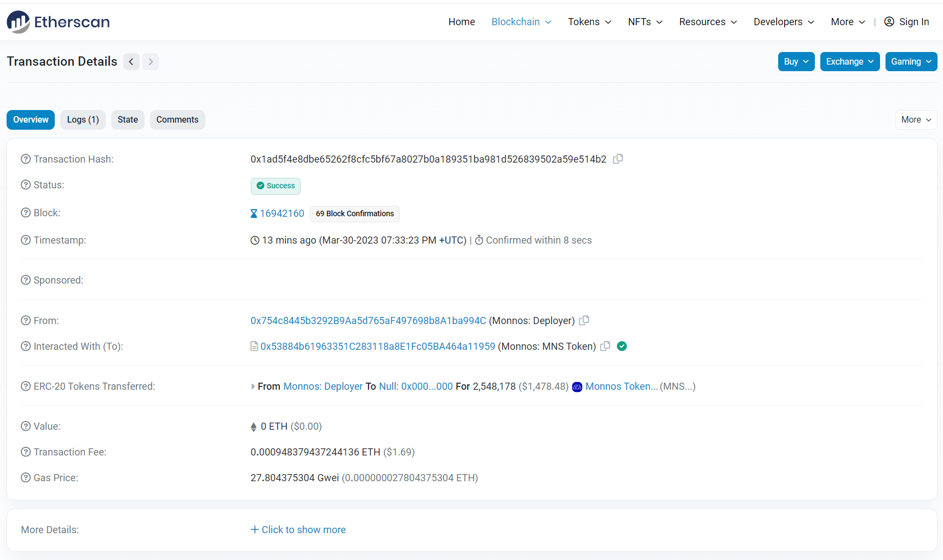Click the Ethereum diamond icon in Value row
This screenshot has height=560, width=943.
(x=254, y=427)
